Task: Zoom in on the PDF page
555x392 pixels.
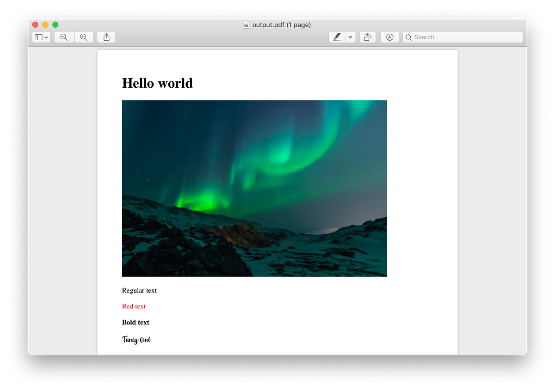Action: [x=84, y=37]
